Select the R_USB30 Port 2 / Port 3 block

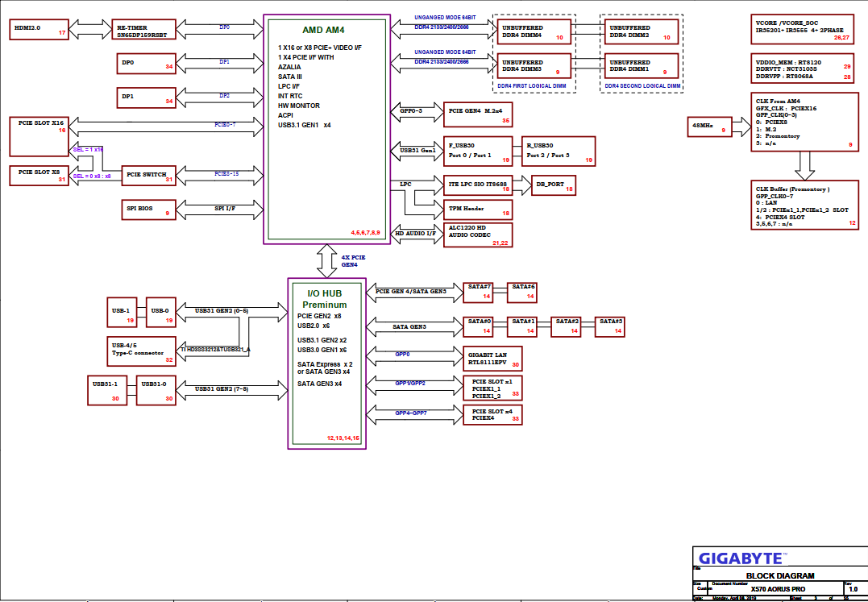(558, 151)
